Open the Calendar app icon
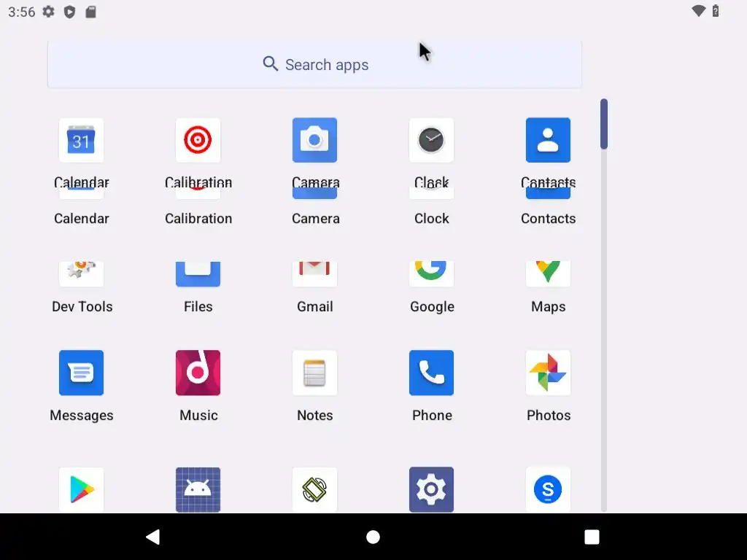 (81, 140)
